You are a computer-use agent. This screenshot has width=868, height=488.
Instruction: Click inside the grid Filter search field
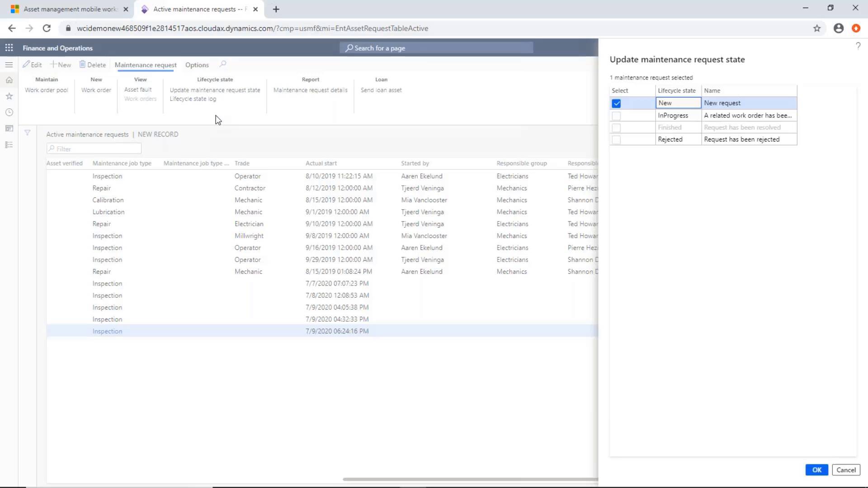click(x=94, y=148)
